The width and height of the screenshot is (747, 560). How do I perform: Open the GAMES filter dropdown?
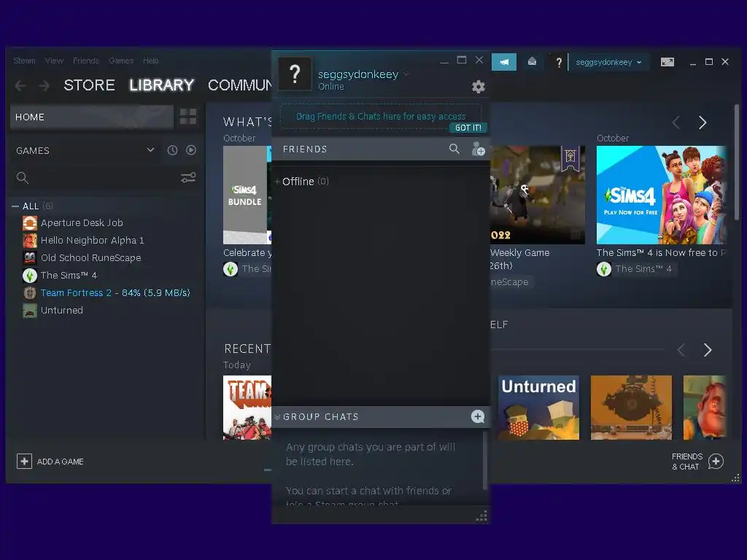(x=85, y=150)
